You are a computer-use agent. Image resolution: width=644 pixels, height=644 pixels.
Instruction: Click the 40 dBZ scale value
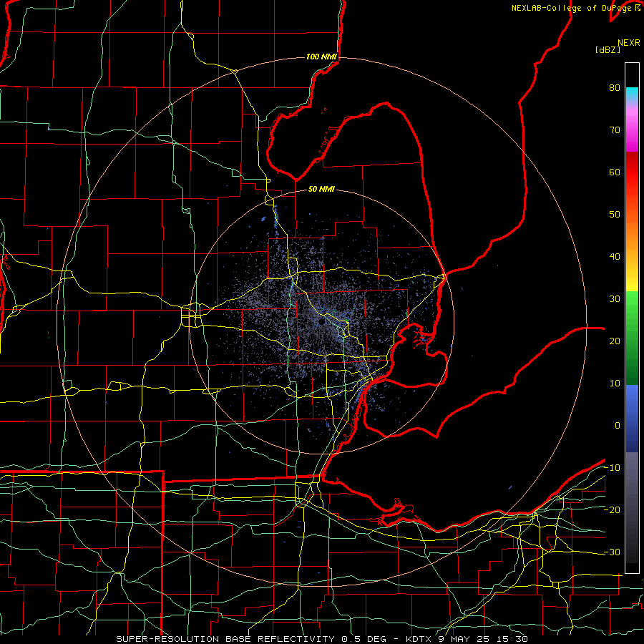615,257
